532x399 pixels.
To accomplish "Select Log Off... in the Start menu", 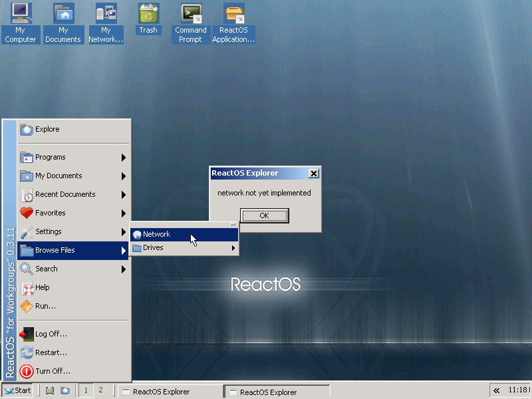I will pos(74,334).
